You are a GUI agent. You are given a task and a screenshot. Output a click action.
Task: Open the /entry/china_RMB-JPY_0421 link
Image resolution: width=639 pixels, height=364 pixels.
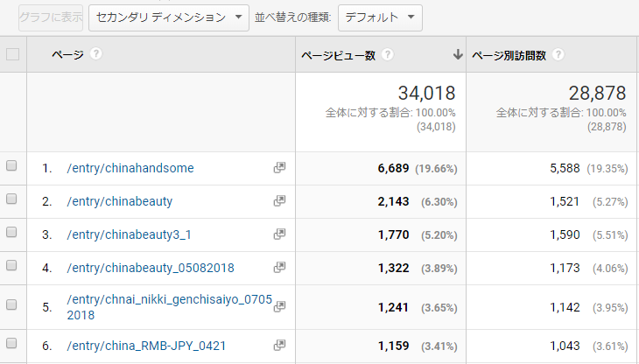coord(146,346)
